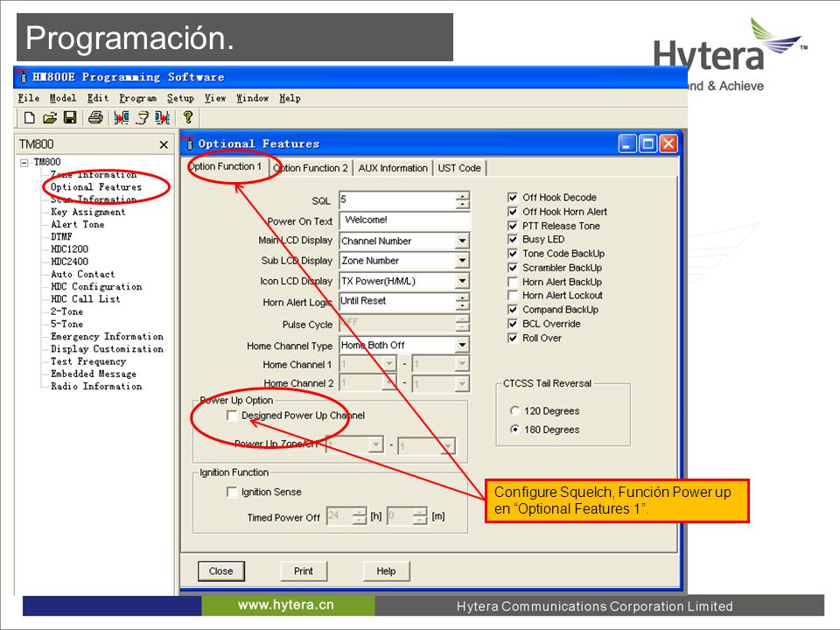This screenshot has width=840, height=630.
Task: Toggle PTT Release Tone checkbox
Action: pos(513,226)
